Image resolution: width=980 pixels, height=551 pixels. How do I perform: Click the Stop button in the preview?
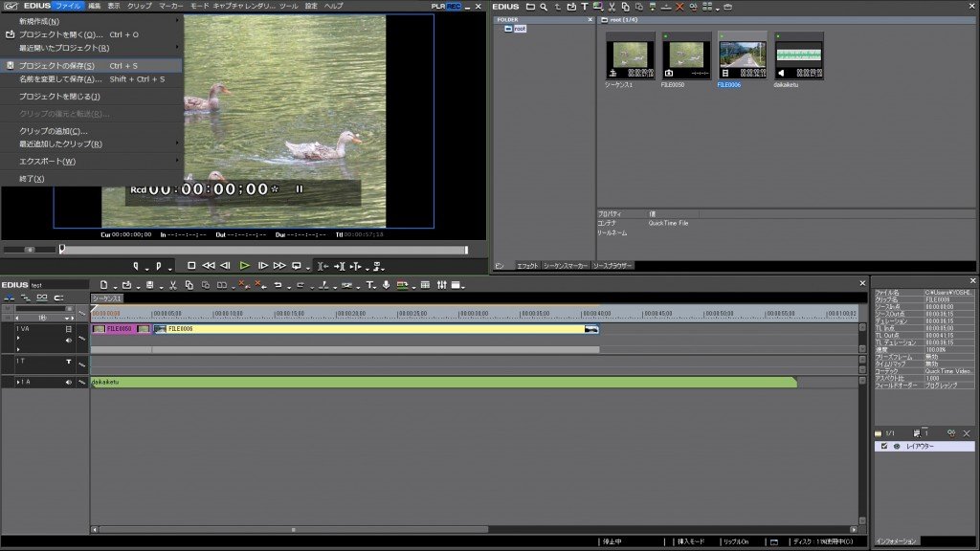coord(191,266)
